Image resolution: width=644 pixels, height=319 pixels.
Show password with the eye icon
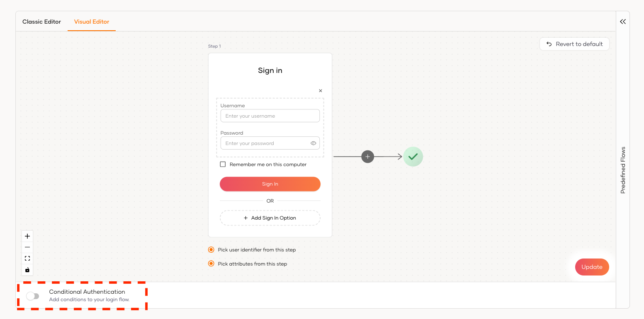[313, 143]
